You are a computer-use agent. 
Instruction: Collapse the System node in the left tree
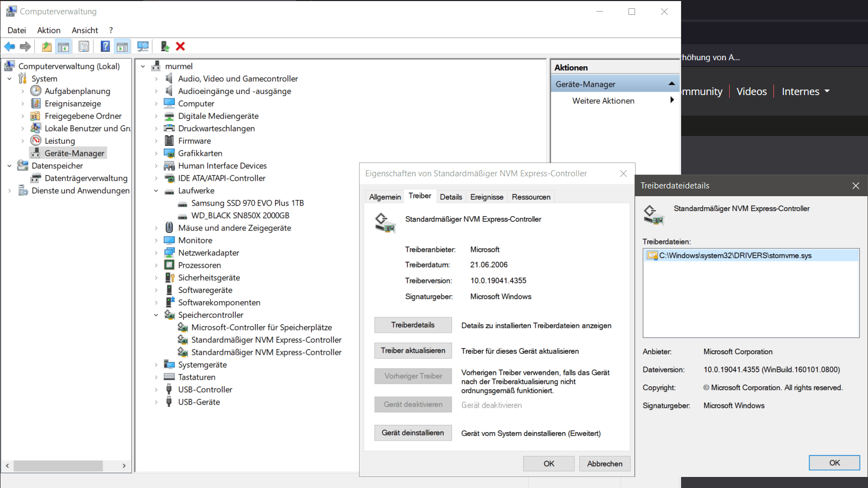pos(9,78)
